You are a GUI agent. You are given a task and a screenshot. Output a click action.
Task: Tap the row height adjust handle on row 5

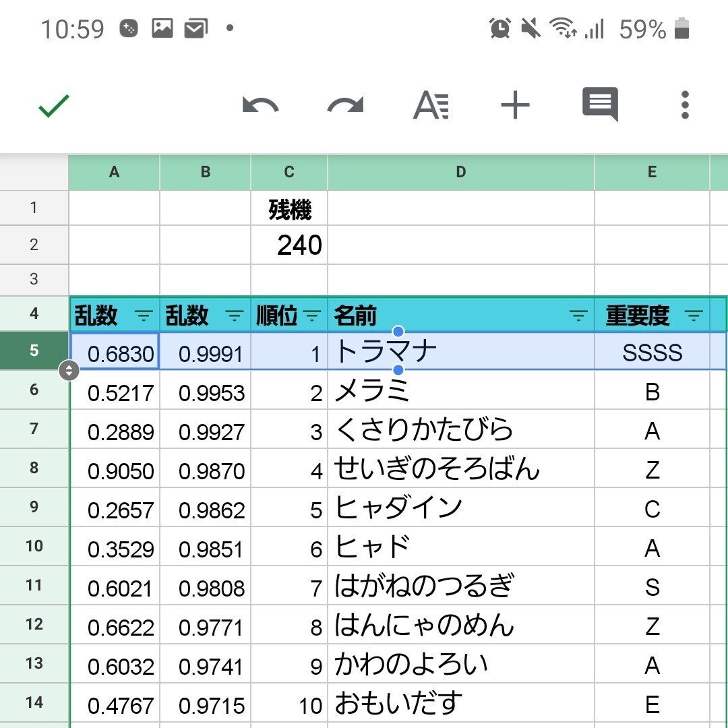click(70, 369)
